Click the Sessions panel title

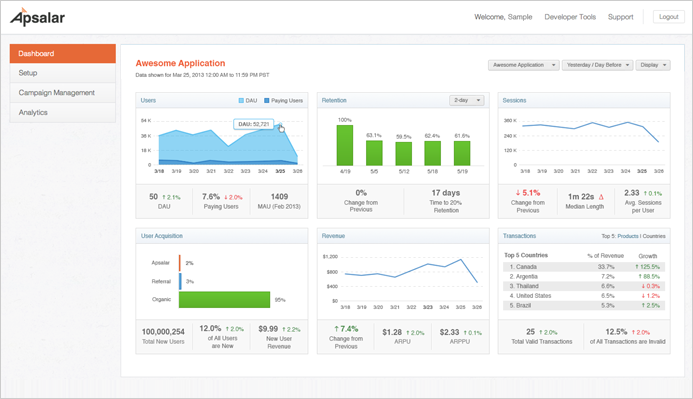pos(514,100)
